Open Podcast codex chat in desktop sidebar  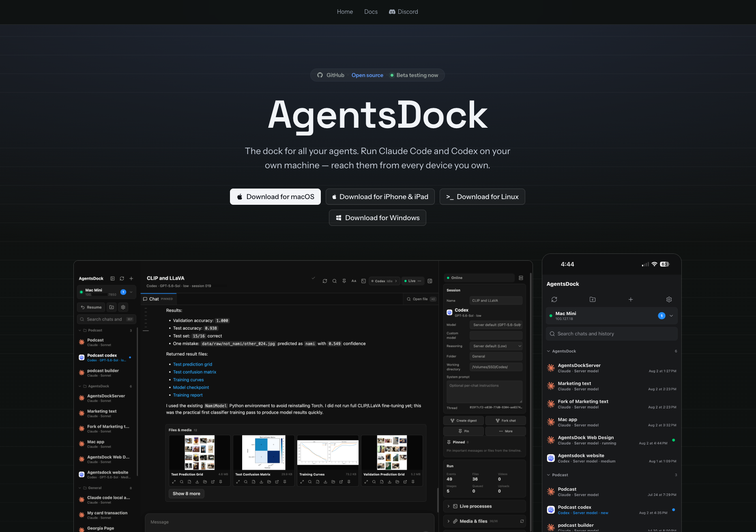pyautogui.click(x=106, y=357)
